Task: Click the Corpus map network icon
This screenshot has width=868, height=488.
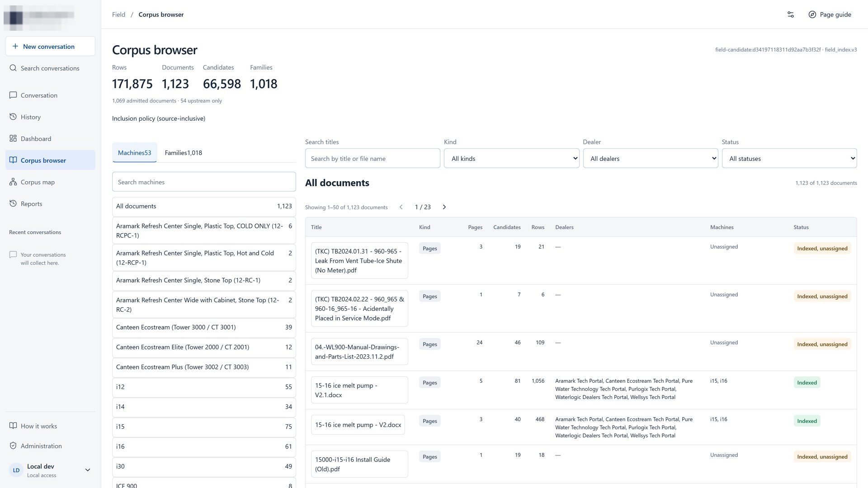Action: pyautogui.click(x=13, y=182)
